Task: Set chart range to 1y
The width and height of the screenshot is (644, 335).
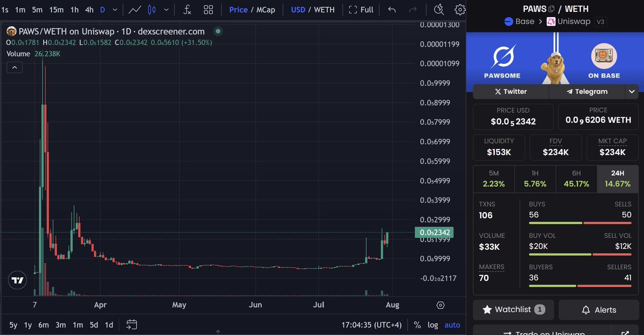Action: click(x=28, y=324)
